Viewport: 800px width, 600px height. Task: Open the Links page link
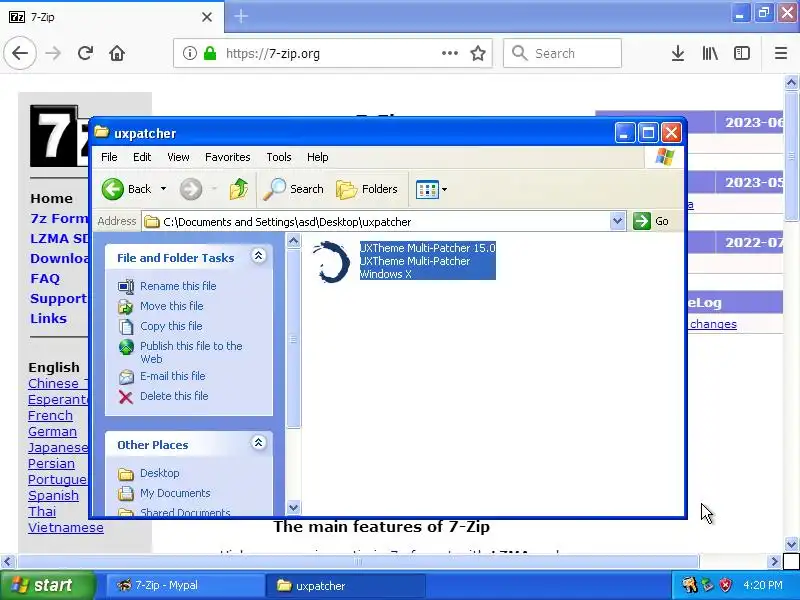[x=48, y=318]
